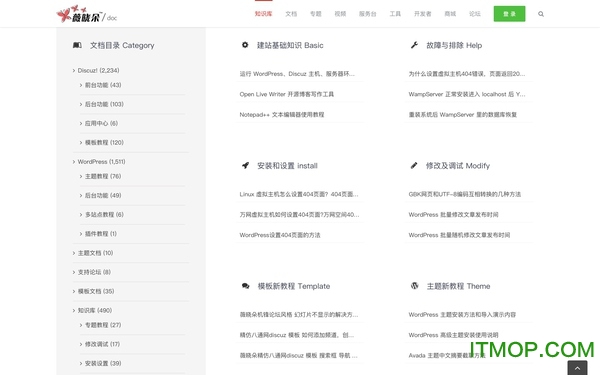Click the chat bubbles icon beside Template
The image size is (600, 375).
click(246, 286)
